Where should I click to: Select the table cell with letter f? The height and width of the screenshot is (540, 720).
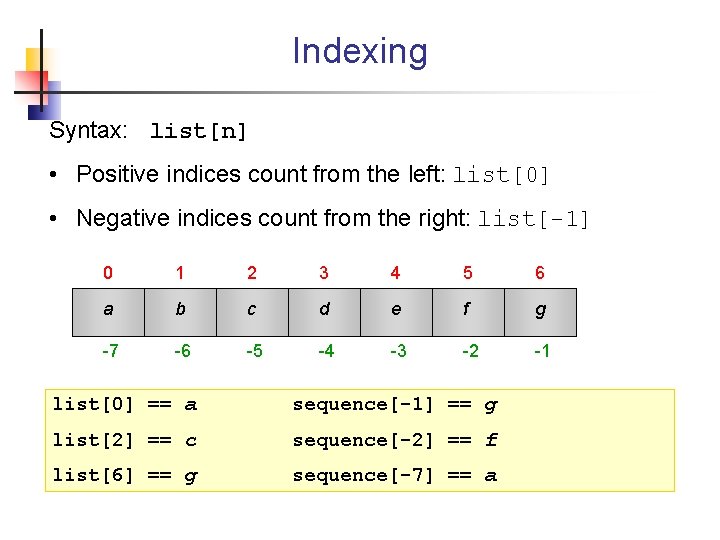tap(468, 310)
